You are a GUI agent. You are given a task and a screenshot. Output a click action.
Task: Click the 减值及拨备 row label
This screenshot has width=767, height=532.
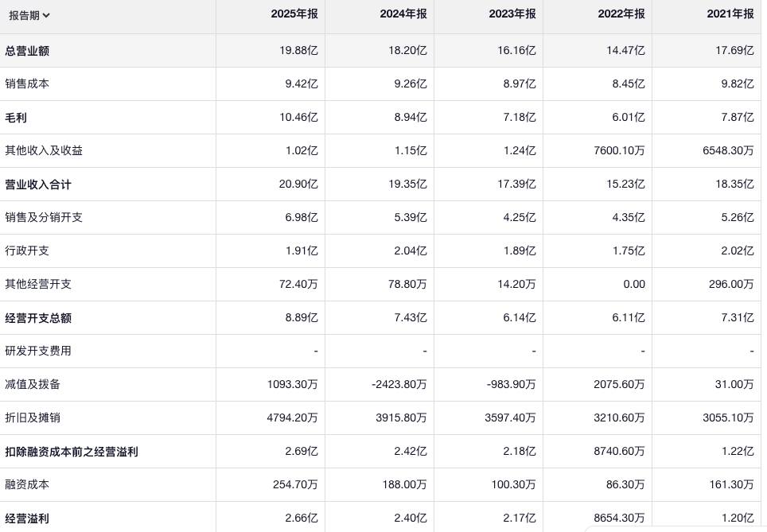tap(33, 385)
